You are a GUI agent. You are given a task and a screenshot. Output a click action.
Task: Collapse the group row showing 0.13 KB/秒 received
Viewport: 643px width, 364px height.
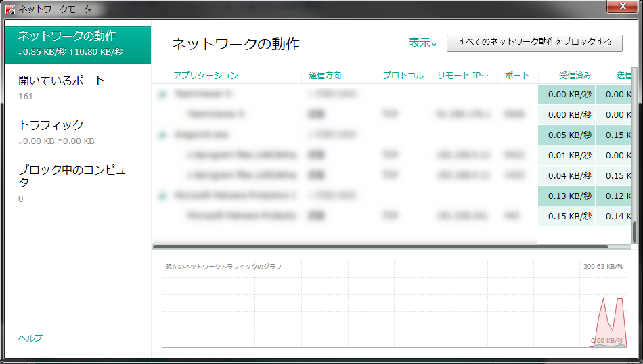pyautogui.click(x=162, y=196)
